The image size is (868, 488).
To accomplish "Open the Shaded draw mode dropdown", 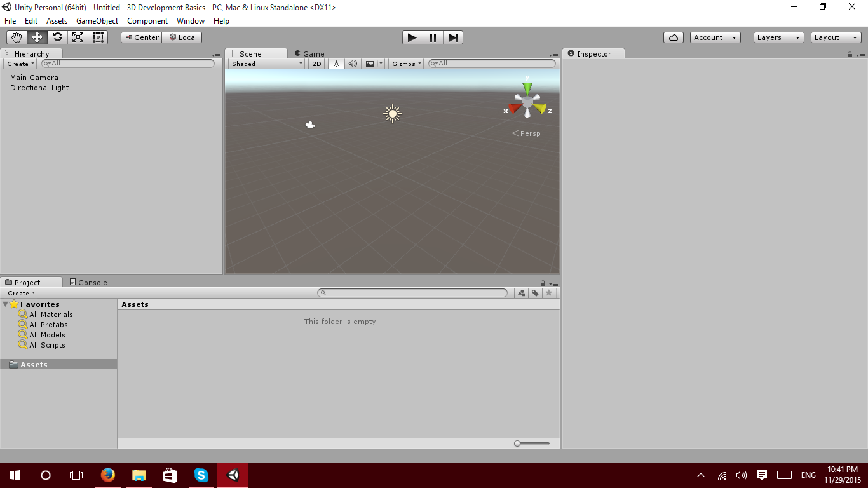I will tap(267, 64).
